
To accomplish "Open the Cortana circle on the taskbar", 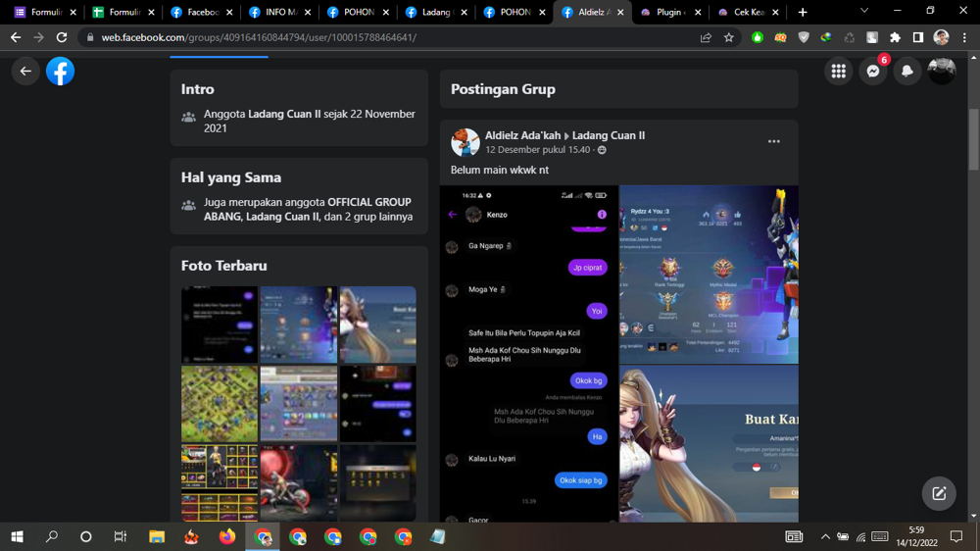I will (86, 536).
